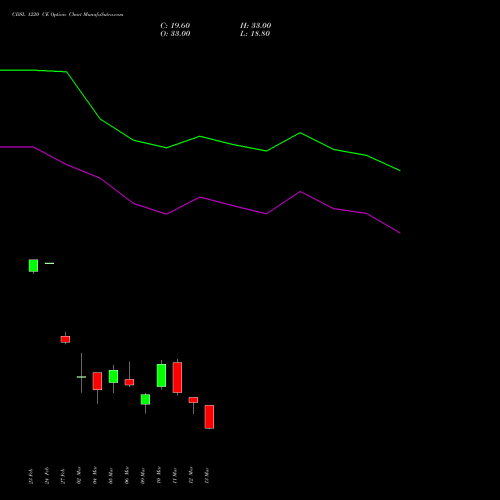Click the long-wick doji candle for 02 Mar
The image size is (500, 500).
click(81, 377)
